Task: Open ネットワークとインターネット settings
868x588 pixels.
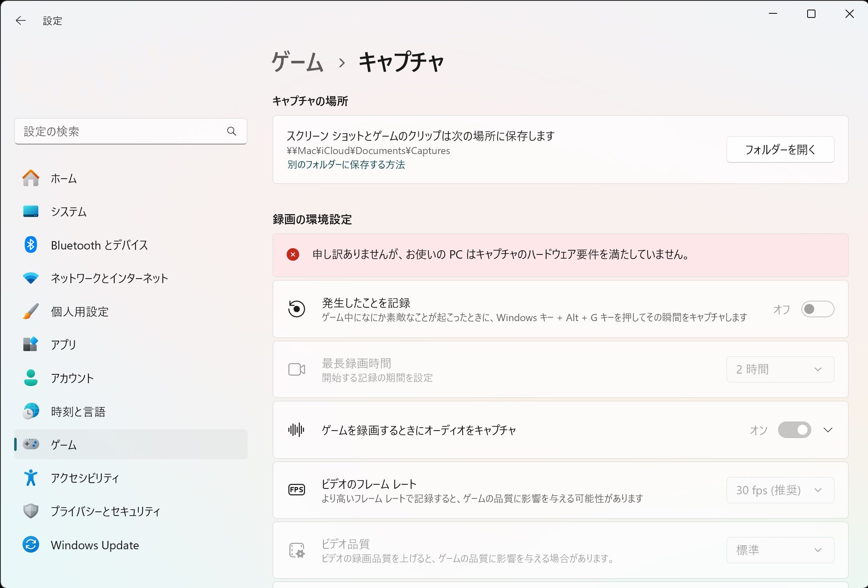Action: (131, 278)
